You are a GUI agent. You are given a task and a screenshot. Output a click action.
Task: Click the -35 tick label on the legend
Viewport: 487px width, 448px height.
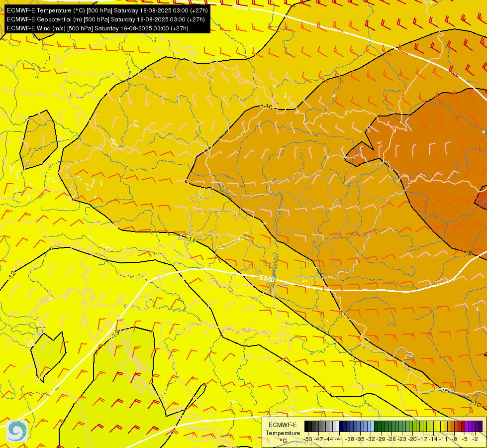[360, 440]
